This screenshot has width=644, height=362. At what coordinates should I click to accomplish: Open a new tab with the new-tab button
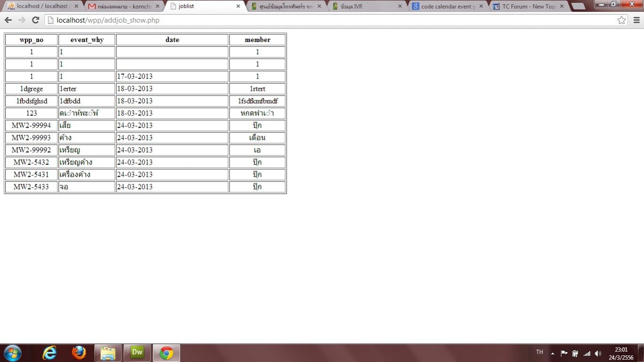[578, 7]
